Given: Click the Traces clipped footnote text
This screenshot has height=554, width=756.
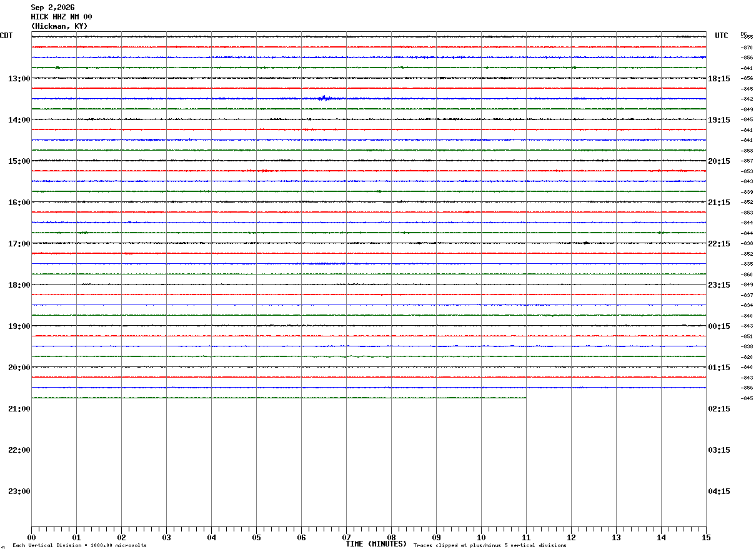Looking at the screenshot, I should (x=490, y=546).
